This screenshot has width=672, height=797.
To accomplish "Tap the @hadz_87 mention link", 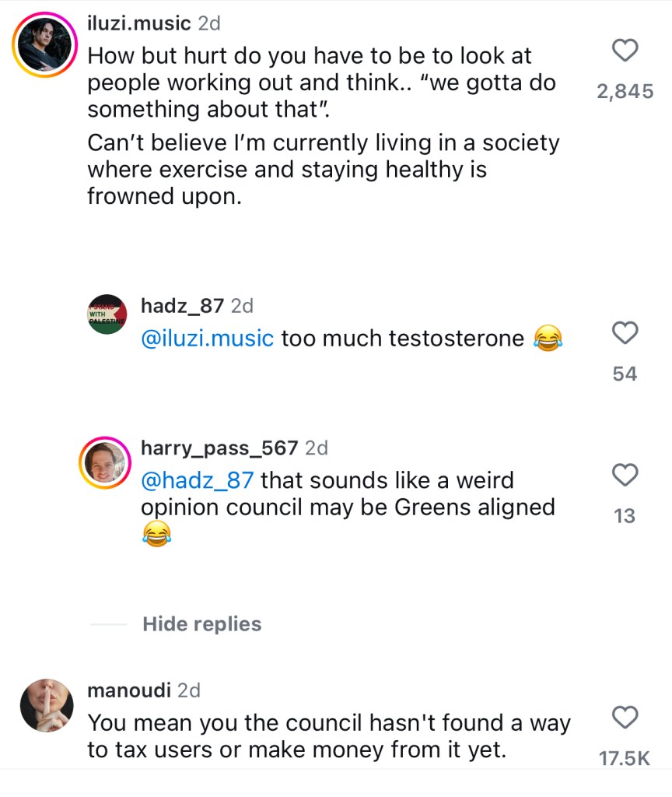I will 198,481.
